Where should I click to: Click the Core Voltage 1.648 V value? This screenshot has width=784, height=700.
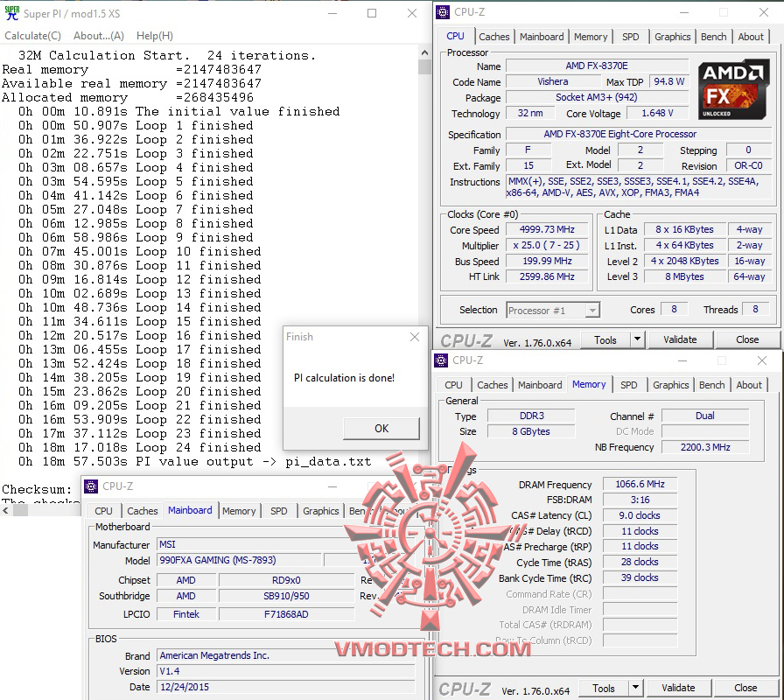pos(657,114)
